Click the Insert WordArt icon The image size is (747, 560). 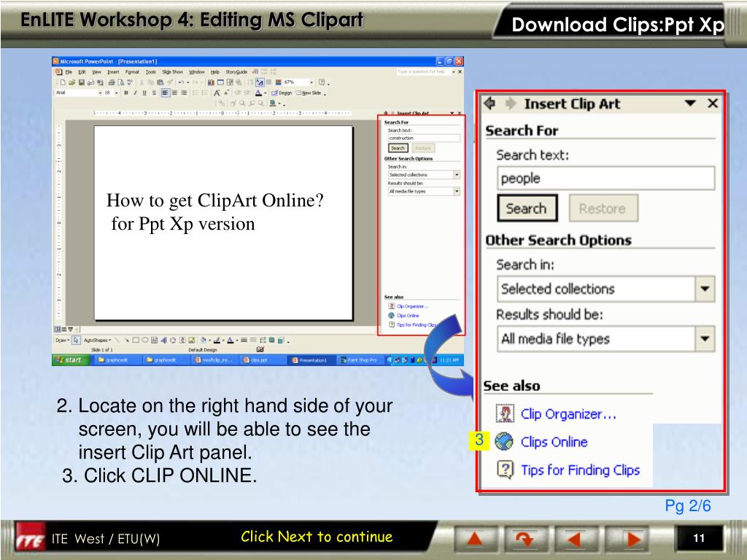(163, 340)
